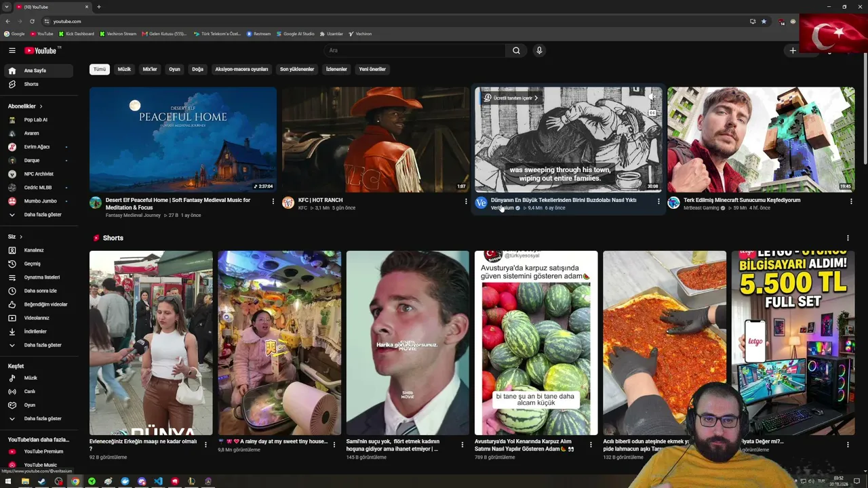Screen dimensions: 868x488
Task: Open Videolarınız in sidebar
Action: pyautogui.click(x=39, y=318)
